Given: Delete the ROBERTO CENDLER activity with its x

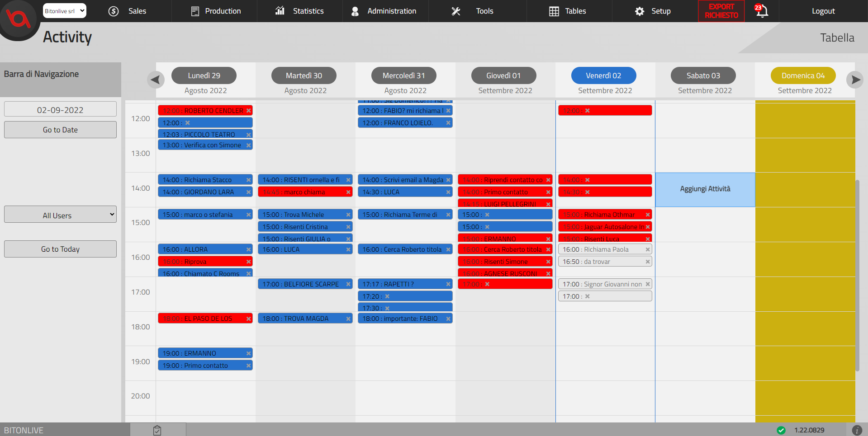Looking at the screenshot, I should point(249,111).
